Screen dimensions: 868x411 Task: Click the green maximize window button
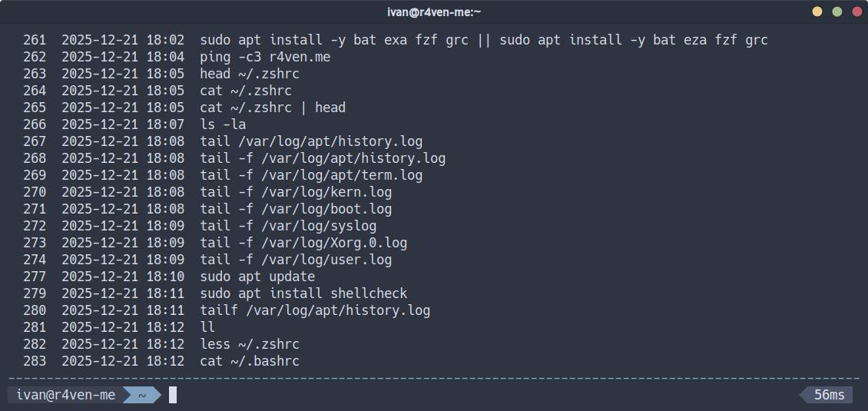click(837, 12)
